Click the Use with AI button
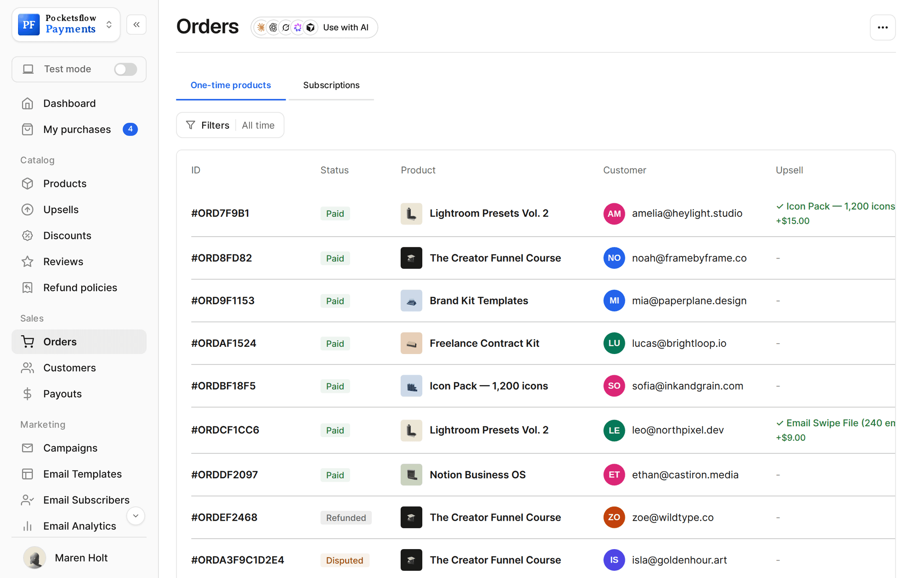 click(314, 28)
